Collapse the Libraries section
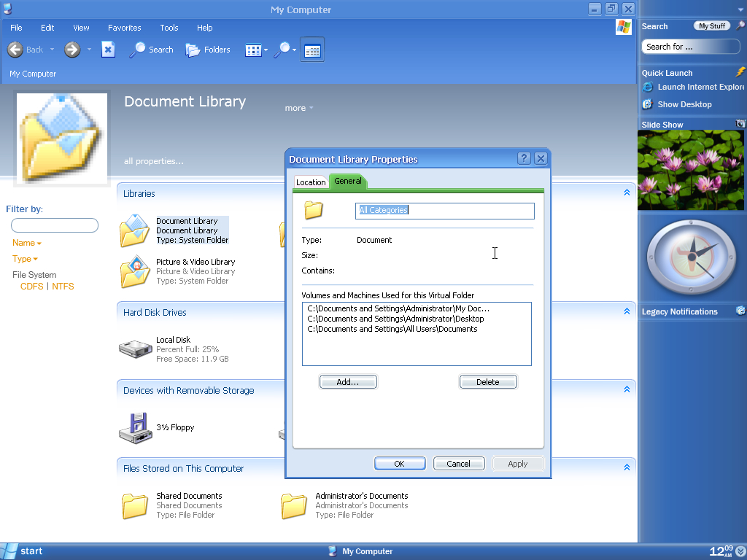 coord(627,193)
